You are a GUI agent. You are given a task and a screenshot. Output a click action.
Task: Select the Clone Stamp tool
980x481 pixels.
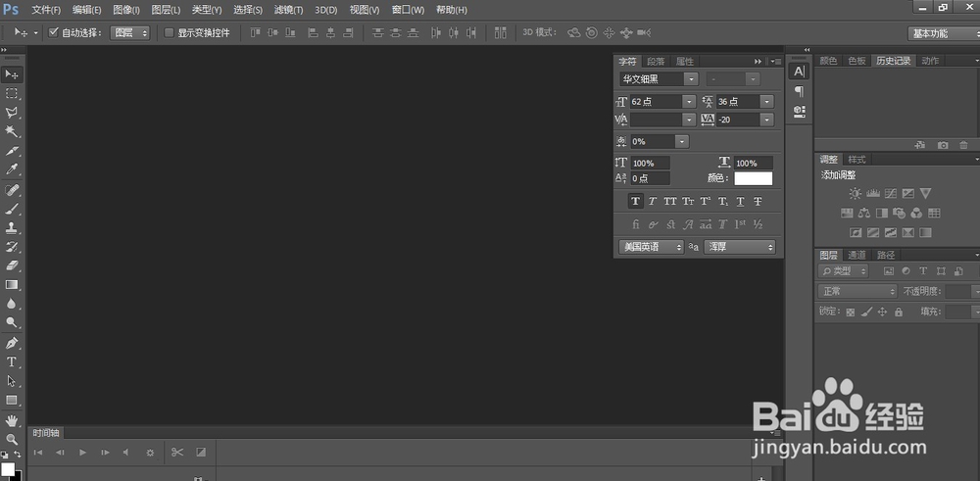pos(11,227)
